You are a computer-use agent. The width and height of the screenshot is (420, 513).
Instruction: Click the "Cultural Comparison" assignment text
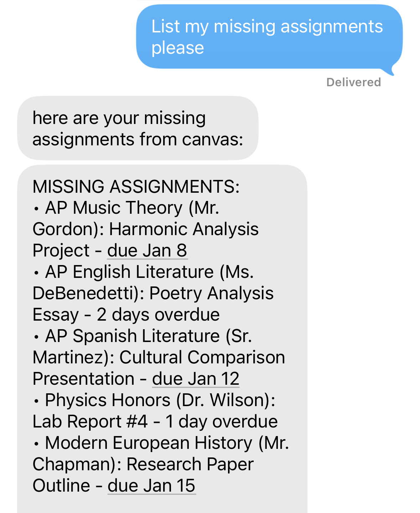tap(202, 357)
